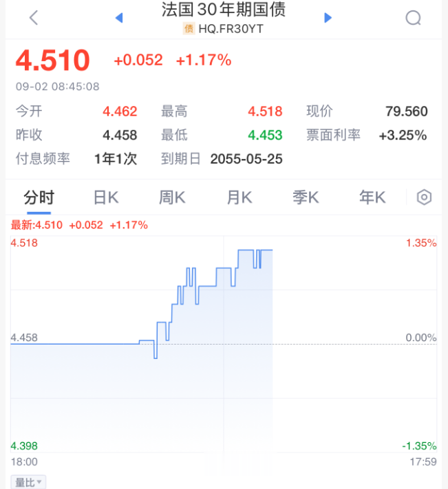Switch to previous bond with left triangle
448x489 pixels.
(x=118, y=18)
